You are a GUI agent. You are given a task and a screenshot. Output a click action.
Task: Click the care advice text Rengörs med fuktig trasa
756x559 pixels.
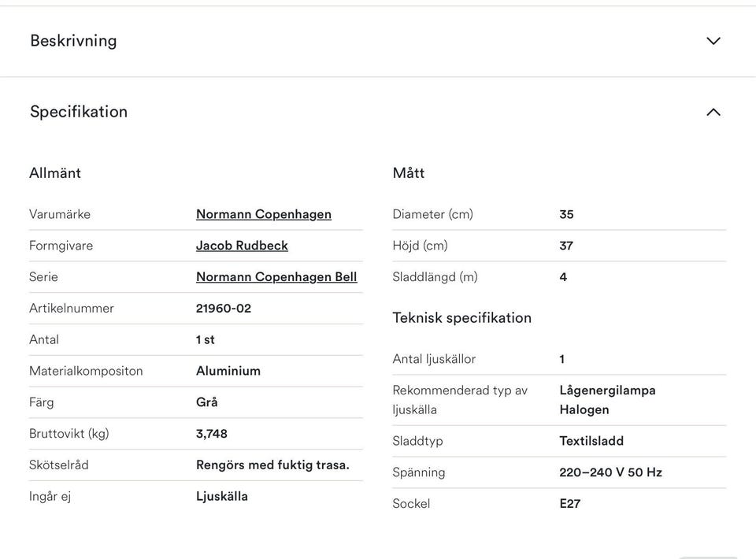pos(272,465)
